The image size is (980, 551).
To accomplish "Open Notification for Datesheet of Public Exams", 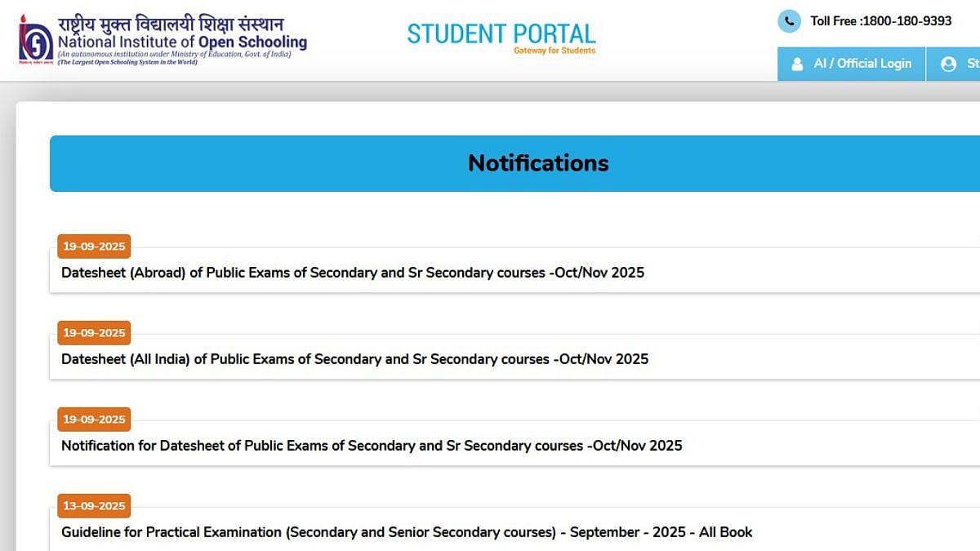I will click(x=372, y=446).
